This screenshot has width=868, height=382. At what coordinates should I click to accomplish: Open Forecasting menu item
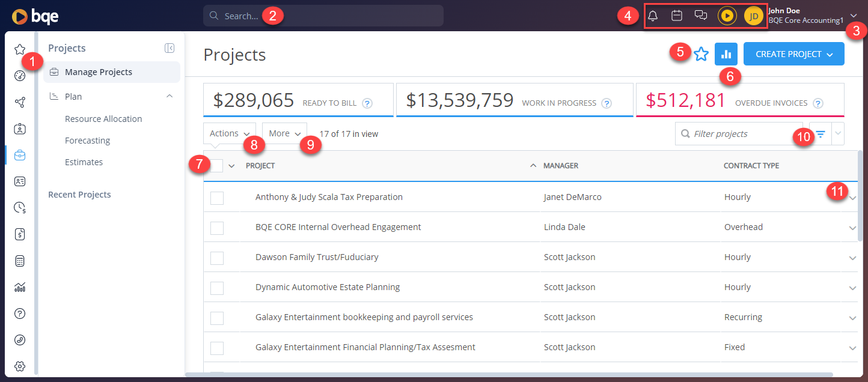pyautogui.click(x=88, y=141)
